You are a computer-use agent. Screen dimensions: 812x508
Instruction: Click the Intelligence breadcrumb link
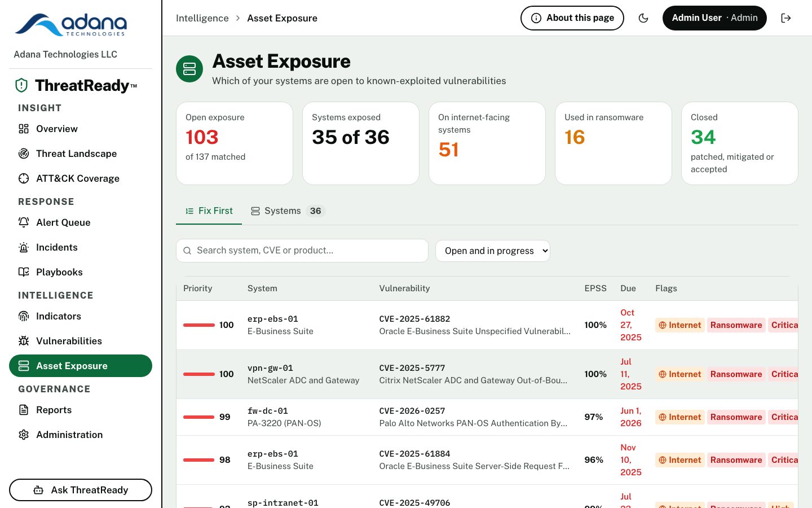pyautogui.click(x=202, y=18)
